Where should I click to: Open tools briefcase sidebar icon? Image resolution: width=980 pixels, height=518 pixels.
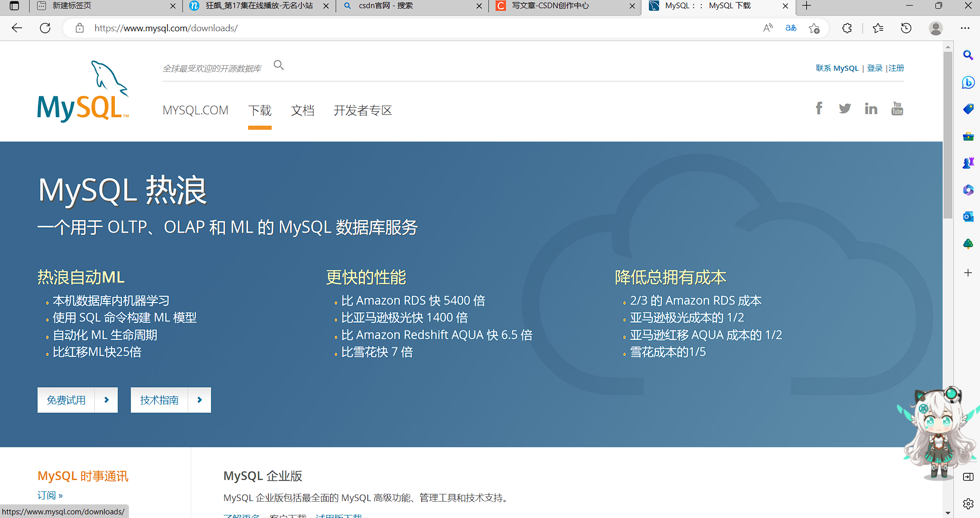(x=968, y=136)
